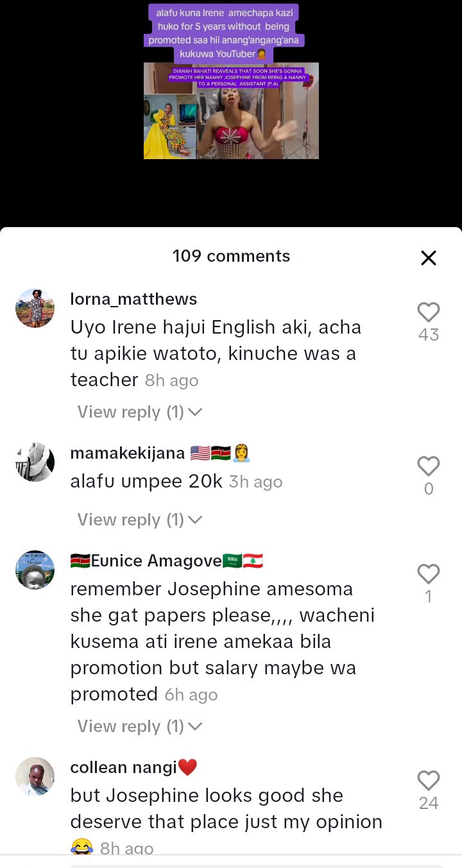Open lorna_matthews' profile picture
This screenshot has width=462, height=868.
(x=35, y=308)
